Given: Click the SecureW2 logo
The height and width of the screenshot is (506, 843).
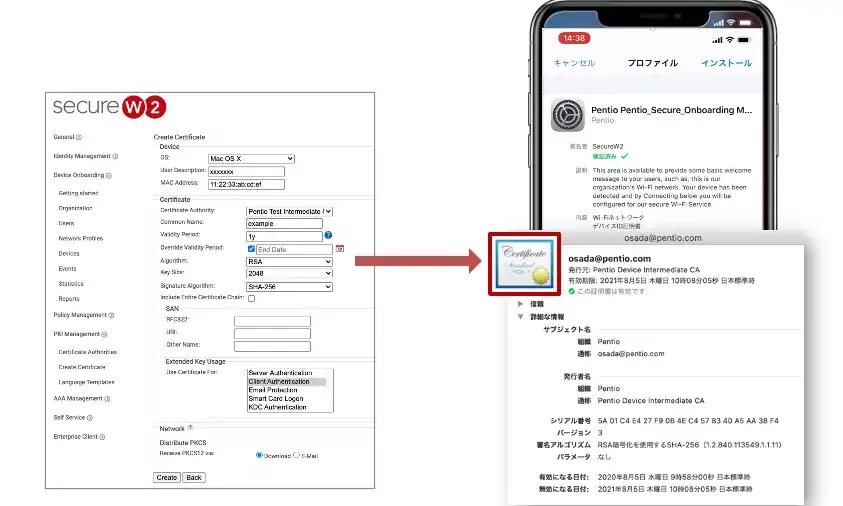Looking at the screenshot, I should point(110,109).
